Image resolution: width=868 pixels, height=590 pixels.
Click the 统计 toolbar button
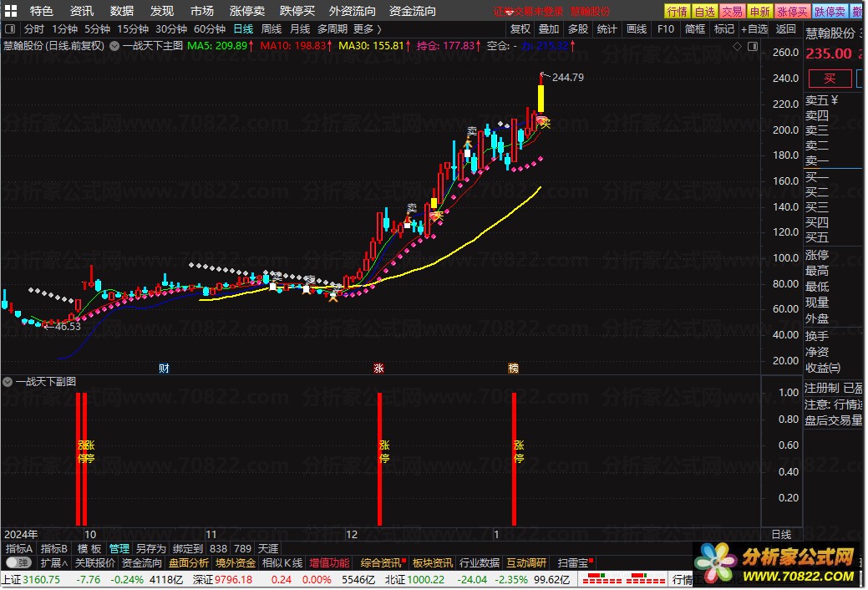(607, 28)
